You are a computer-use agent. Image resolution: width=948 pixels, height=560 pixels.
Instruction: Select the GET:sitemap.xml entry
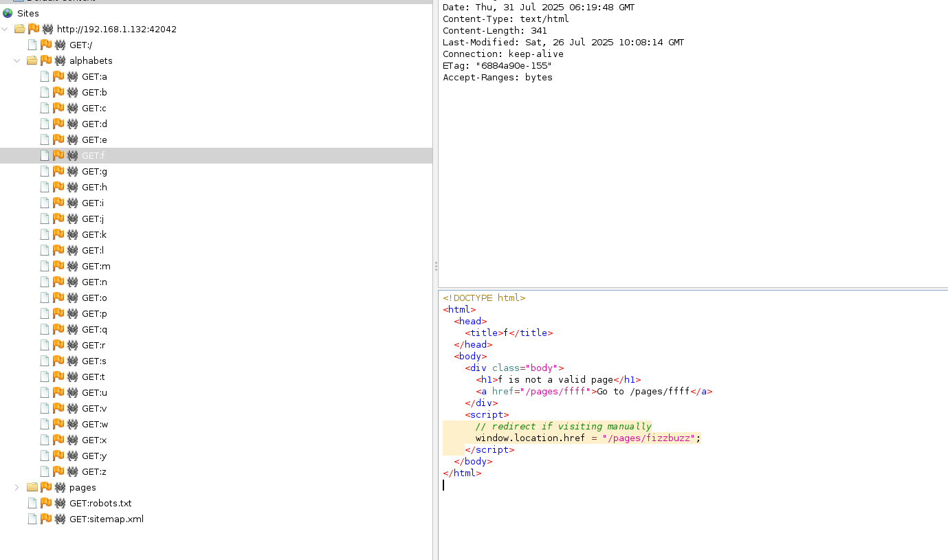click(x=107, y=519)
